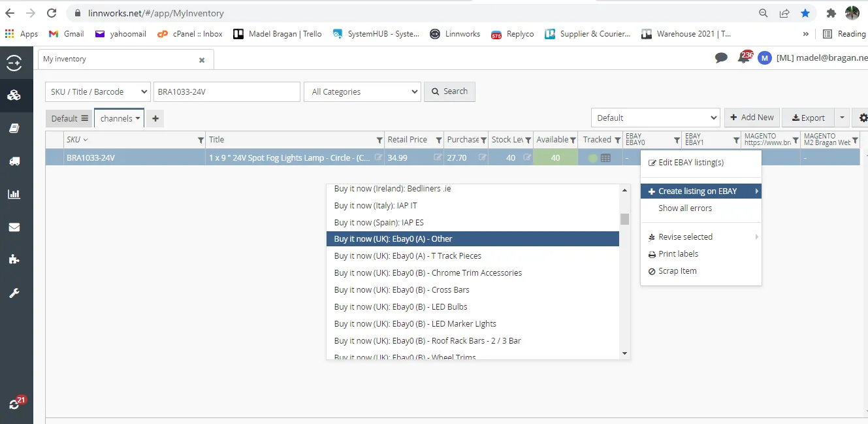Click the Tracked column filter icon
Image resolution: width=868 pixels, height=424 pixels.
pyautogui.click(x=617, y=140)
